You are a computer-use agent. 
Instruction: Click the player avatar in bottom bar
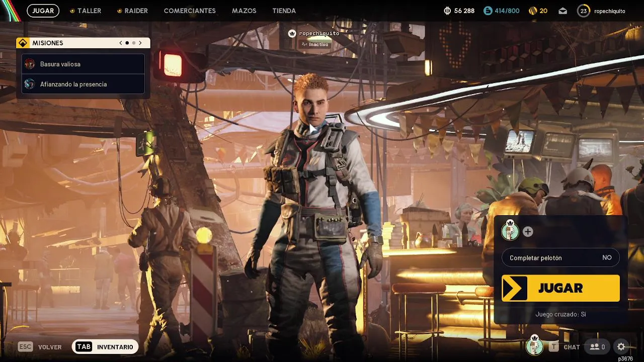point(535,346)
